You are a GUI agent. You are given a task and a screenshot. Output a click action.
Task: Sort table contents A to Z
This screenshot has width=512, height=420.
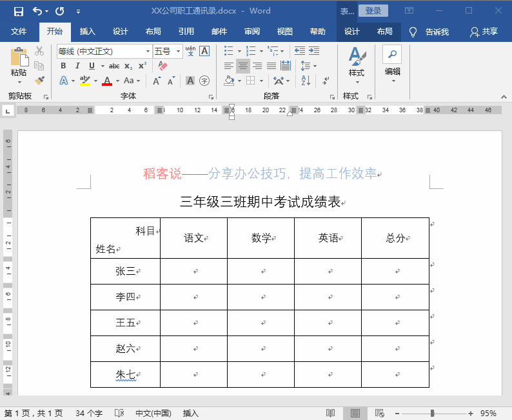(x=306, y=81)
